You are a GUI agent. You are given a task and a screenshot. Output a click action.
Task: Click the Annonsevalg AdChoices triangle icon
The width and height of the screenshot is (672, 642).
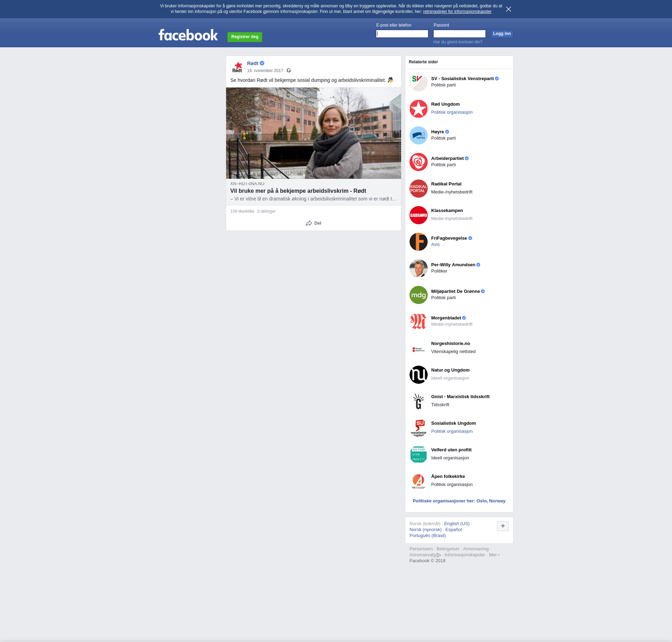click(x=439, y=555)
